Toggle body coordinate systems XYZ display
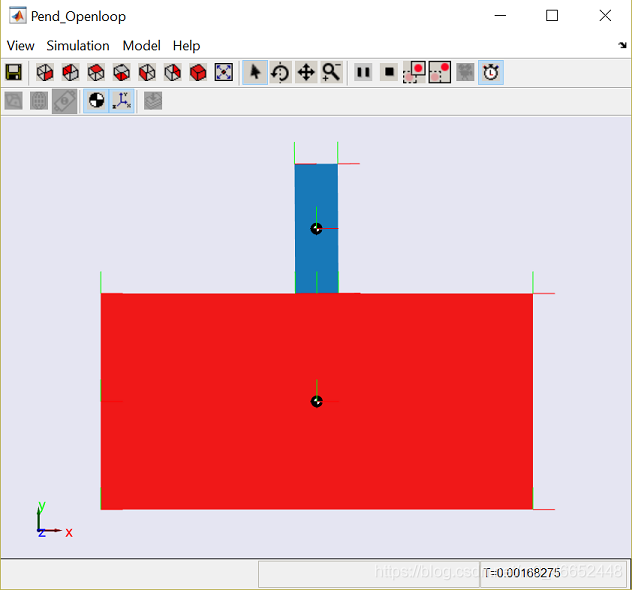Image resolution: width=632 pixels, height=590 pixels. click(x=122, y=100)
